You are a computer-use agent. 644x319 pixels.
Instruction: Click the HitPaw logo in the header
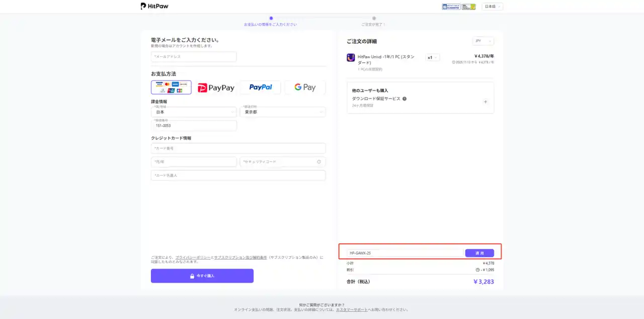(154, 6)
